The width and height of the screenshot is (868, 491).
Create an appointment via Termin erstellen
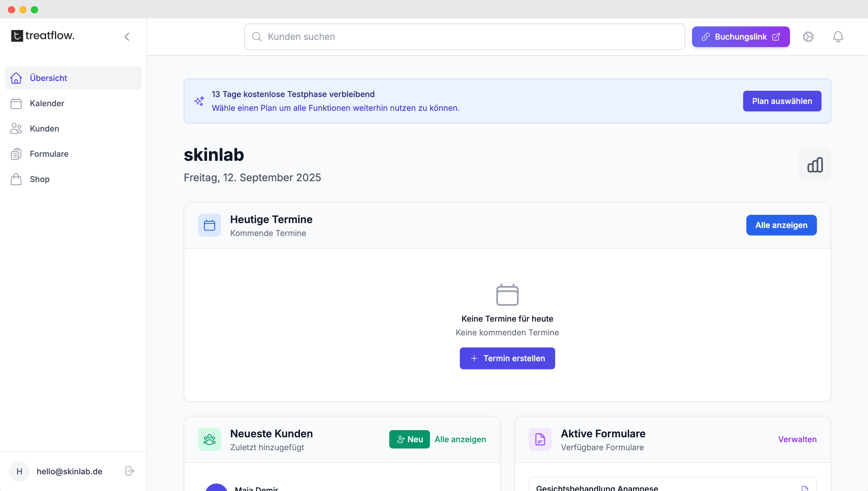point(507,358)
